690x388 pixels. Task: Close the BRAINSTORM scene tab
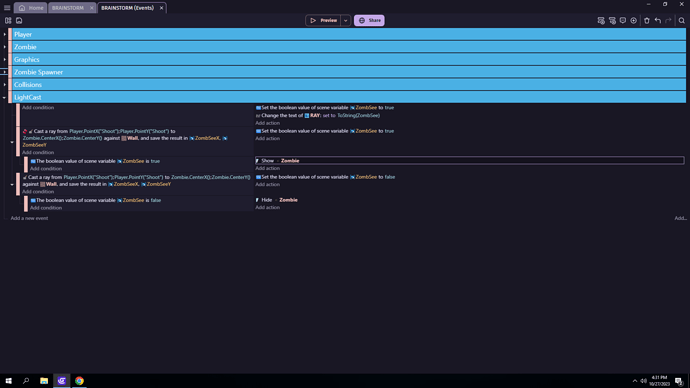click(92, 8)
